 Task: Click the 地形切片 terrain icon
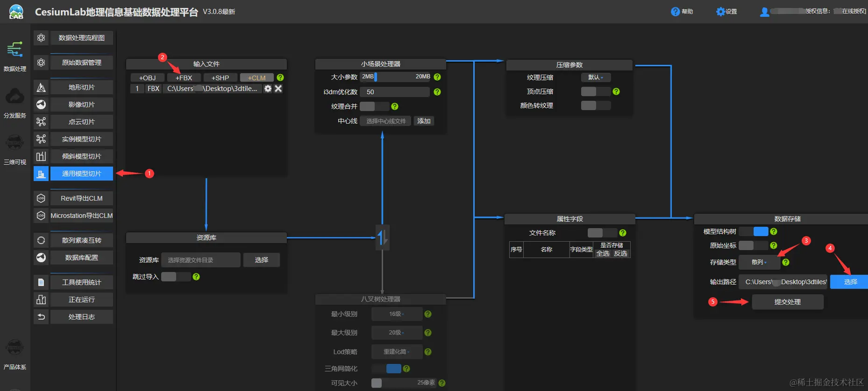pos(41,87)
